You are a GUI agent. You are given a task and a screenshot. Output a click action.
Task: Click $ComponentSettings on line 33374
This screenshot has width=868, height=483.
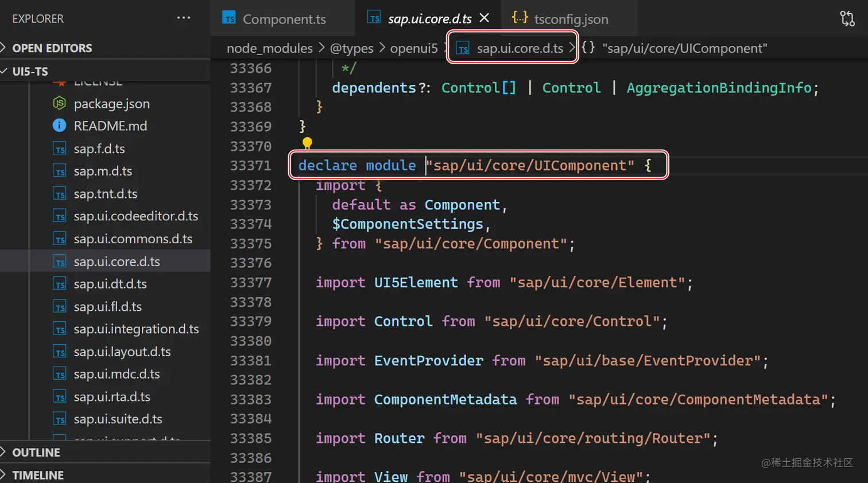(x=408, y=224)
